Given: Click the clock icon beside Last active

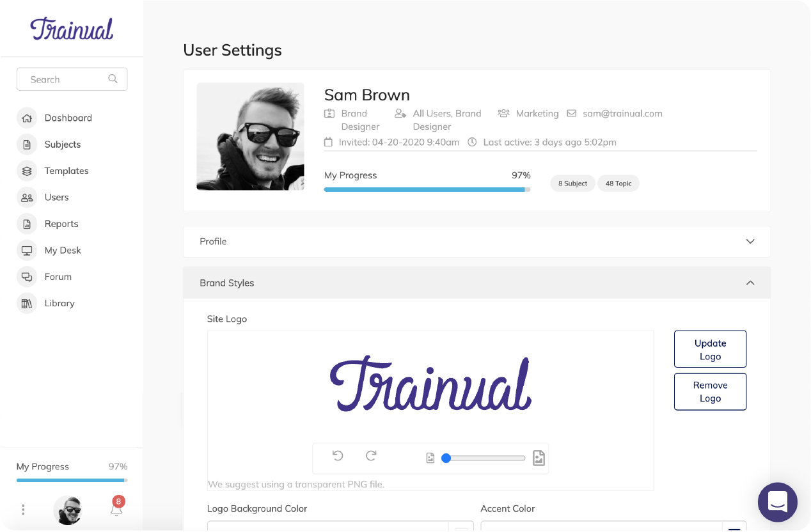Looking at the screenshot, I should (x=472, y=142).
